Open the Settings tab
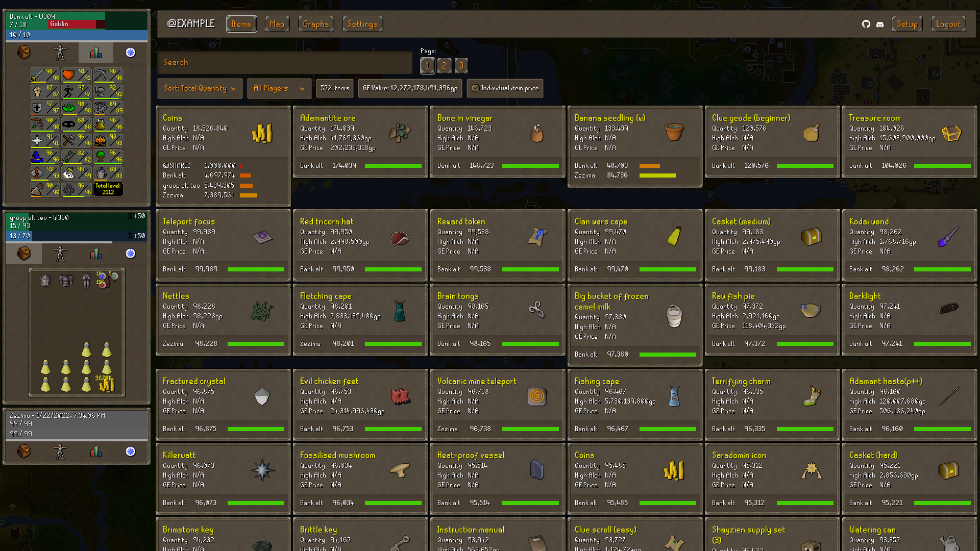 click(362, 24)
